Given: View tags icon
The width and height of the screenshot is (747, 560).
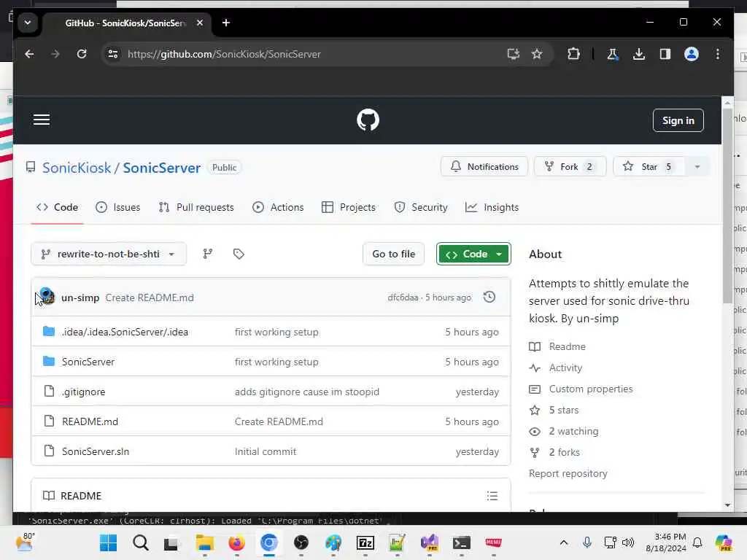Looking at the screenshot, I should pos(239,254).
